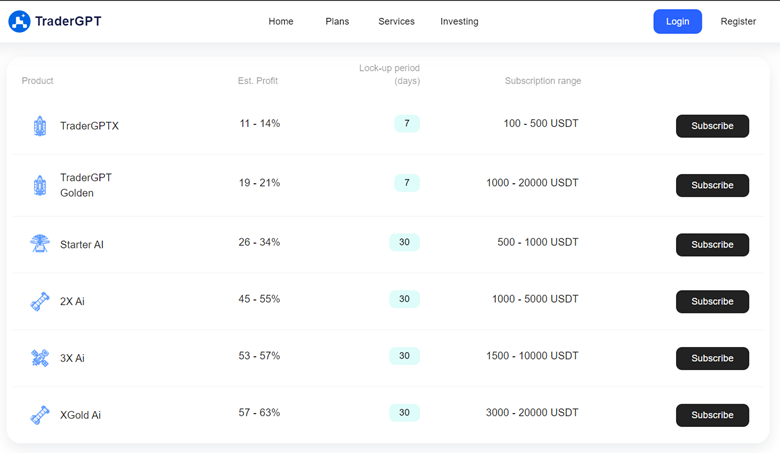The width and height of the screenshot is (780, 453).
Task: Subscribe to TraderGPT Golden plan
Action: [712, 185]
